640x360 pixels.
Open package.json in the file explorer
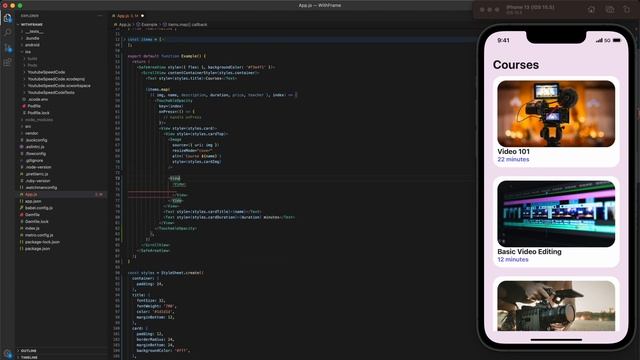coord(38,249)
